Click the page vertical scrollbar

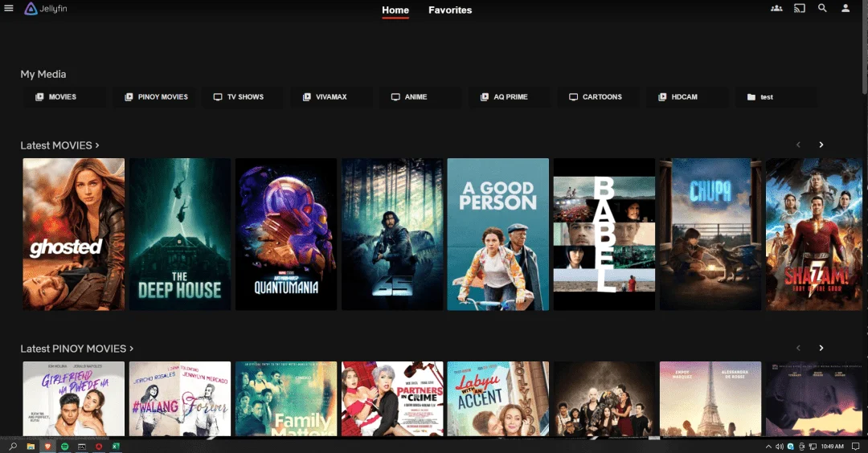click(x=866, y=47)
